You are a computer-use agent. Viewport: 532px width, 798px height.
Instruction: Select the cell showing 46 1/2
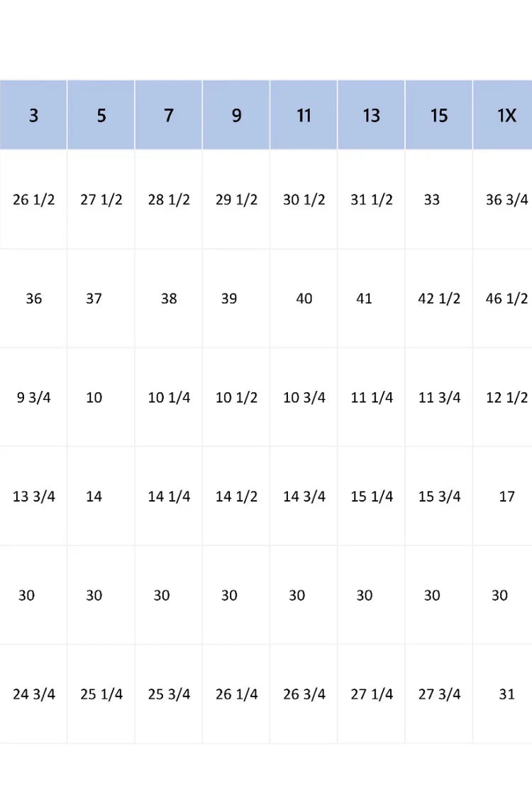pyautogui.click(x=506, y=299)
